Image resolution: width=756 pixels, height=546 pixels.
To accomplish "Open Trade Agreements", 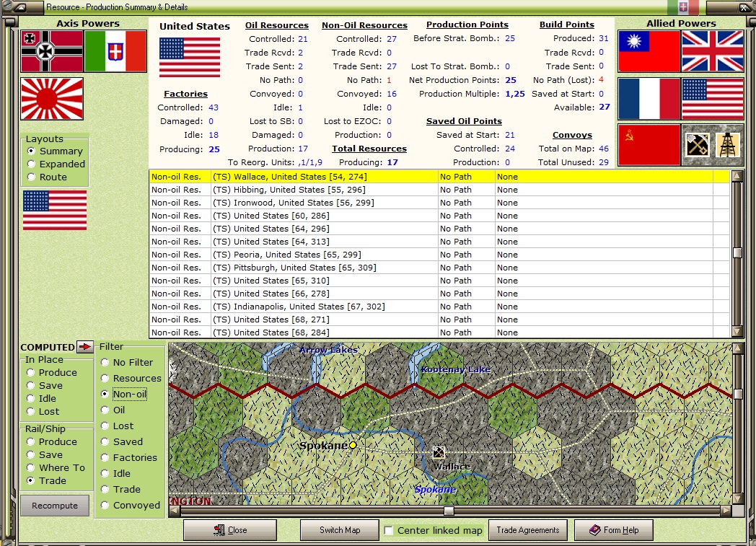I will point(528,530).
